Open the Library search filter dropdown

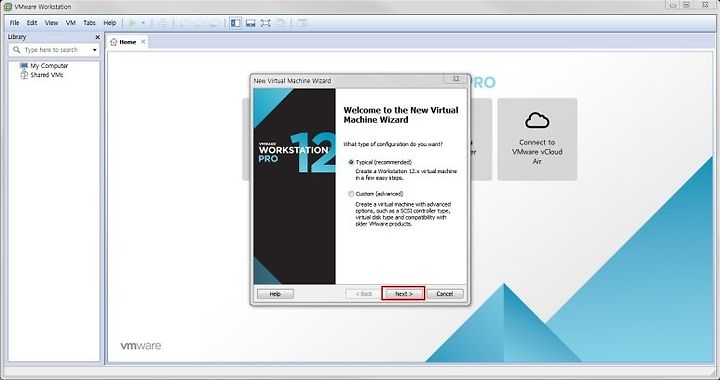[95, 50]
